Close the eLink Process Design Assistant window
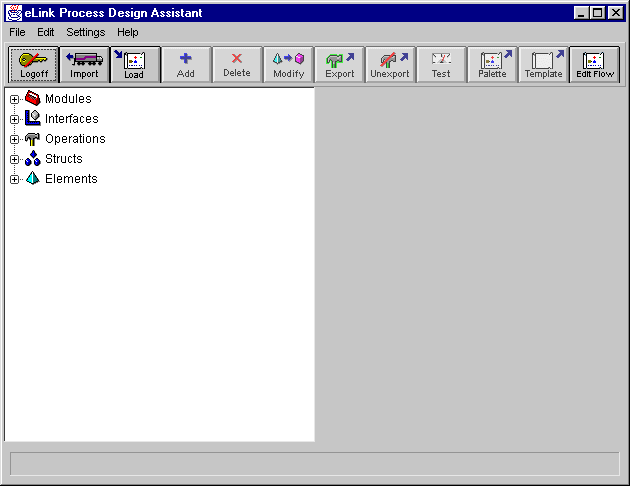Image resolution: width=630 pixels, height=486 pixels. click(x=616, y=13)
